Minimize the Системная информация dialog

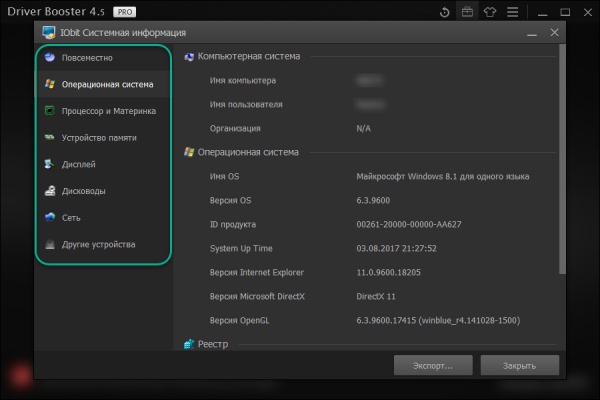(x=532, y=33)
